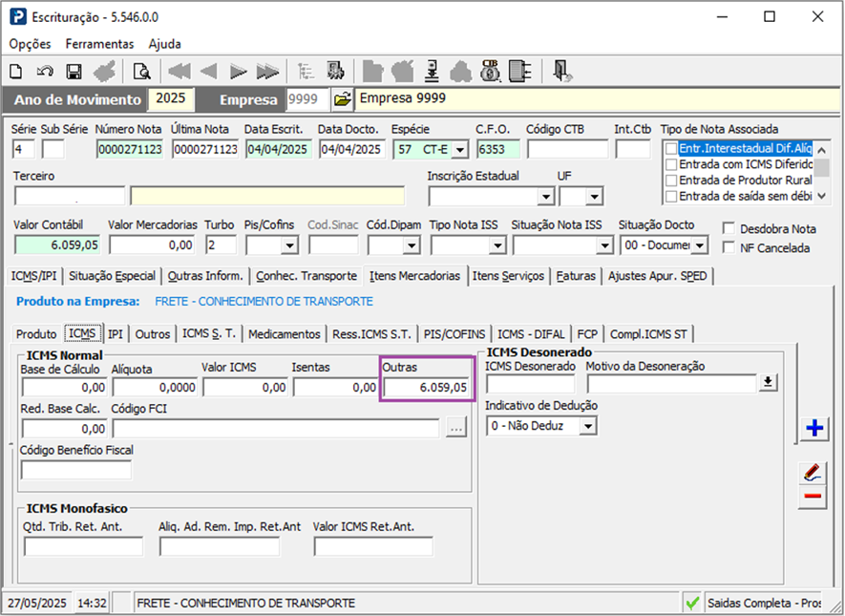Click the edit pencil item icon
This screenshot has height=616, width=845.
(x=813, y=472)
